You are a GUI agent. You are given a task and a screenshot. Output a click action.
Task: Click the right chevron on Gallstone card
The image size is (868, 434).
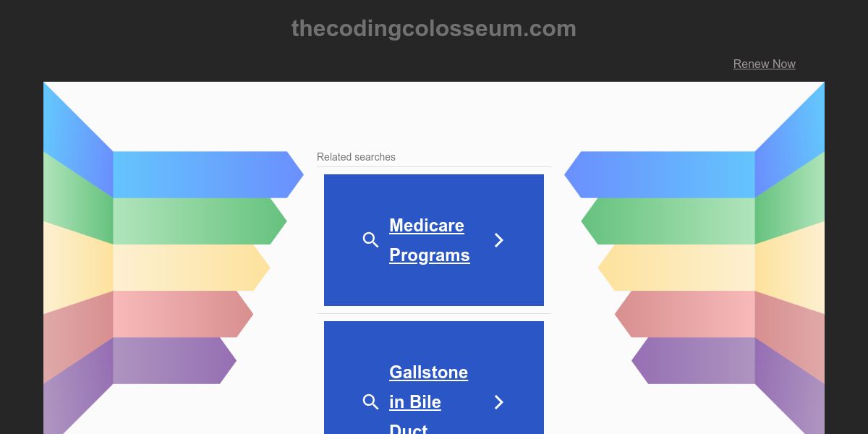498,402
